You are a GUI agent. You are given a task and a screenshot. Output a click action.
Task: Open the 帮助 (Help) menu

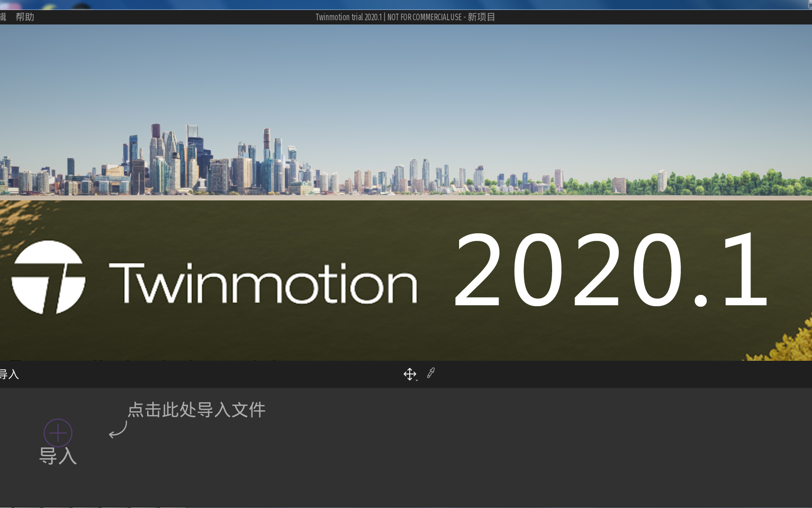coord(25,17)
